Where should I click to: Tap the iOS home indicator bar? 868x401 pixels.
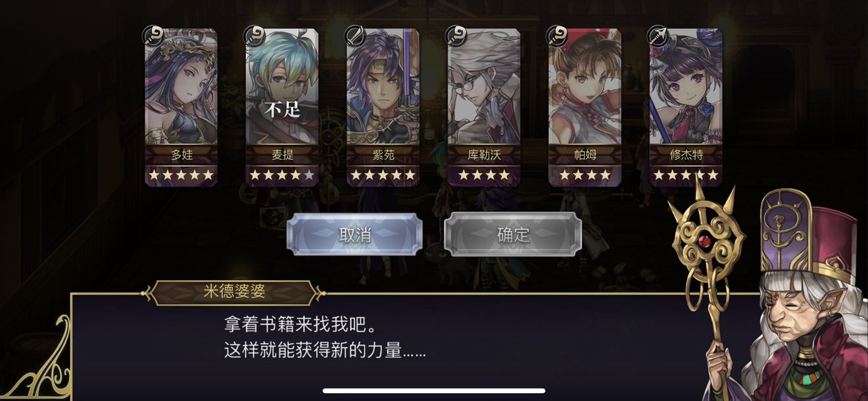pos(434,390)
